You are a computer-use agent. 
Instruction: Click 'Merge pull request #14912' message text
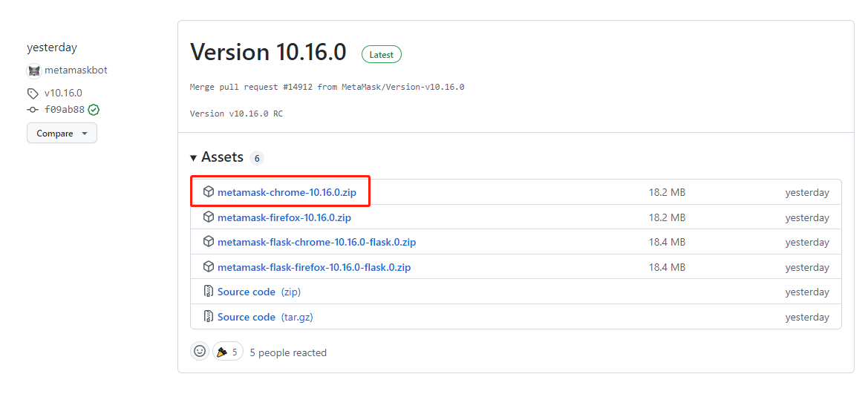(x=327, y=87)
